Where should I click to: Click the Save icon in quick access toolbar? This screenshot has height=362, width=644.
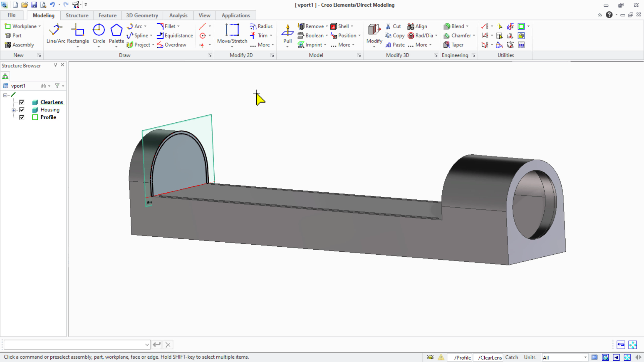[x=34, y=5]
